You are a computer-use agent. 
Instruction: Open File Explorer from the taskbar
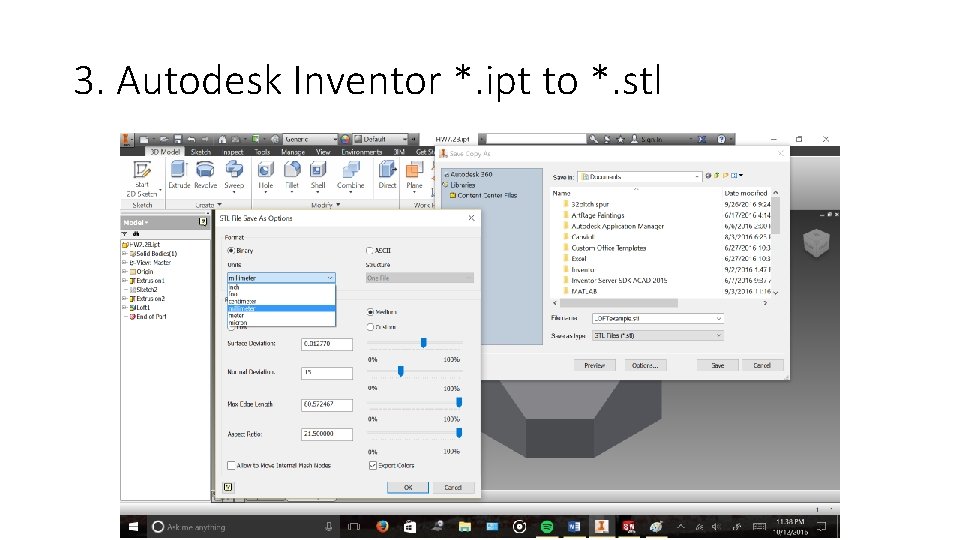coord(465,527)
